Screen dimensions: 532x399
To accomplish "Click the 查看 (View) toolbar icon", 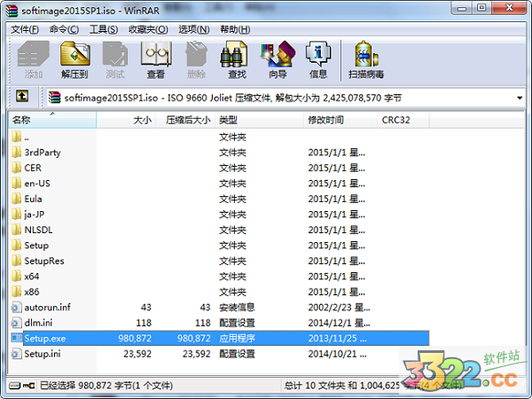I will [156, 54].
